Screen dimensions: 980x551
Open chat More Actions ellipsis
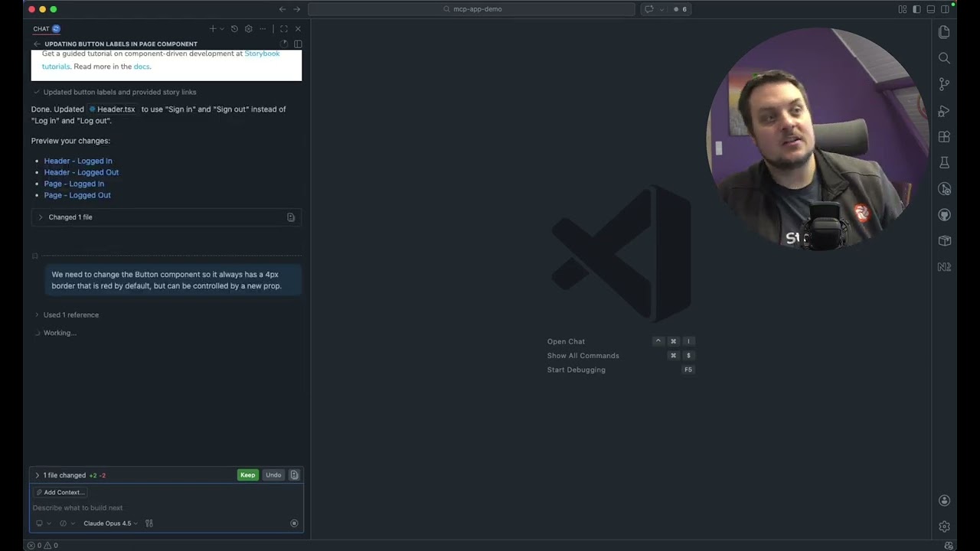click(263, 29)
